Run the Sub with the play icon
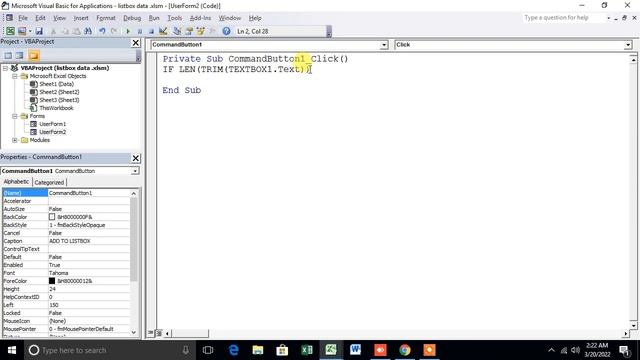 coord(128,31)
